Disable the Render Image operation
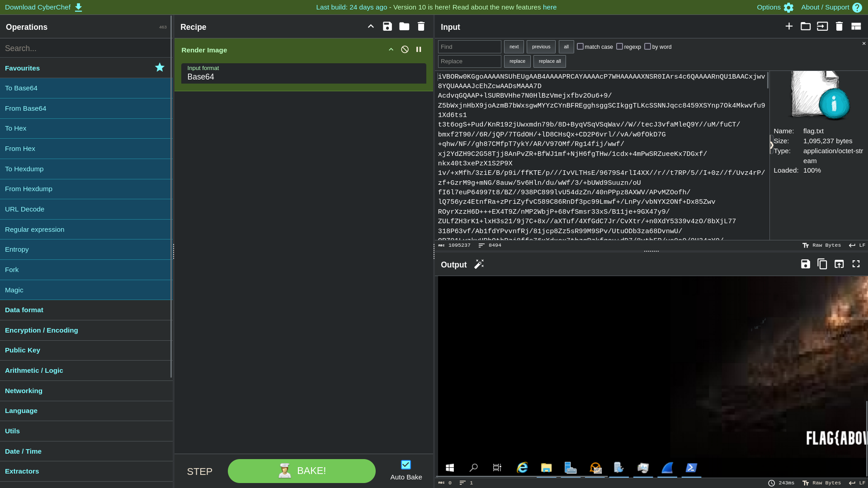Screen dimensions: 868x488 pyautogui.click(x=405, y=50)
